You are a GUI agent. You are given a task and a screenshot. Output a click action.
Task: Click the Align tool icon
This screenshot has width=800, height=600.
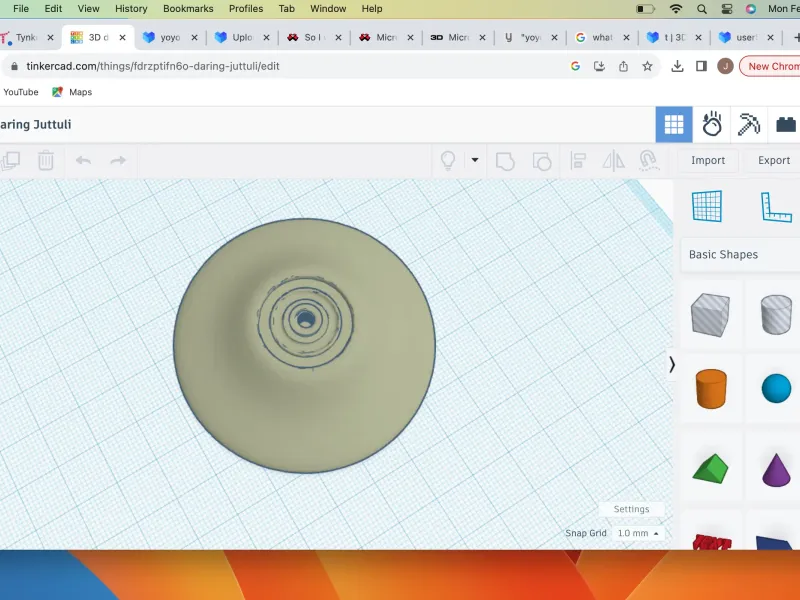578,161
